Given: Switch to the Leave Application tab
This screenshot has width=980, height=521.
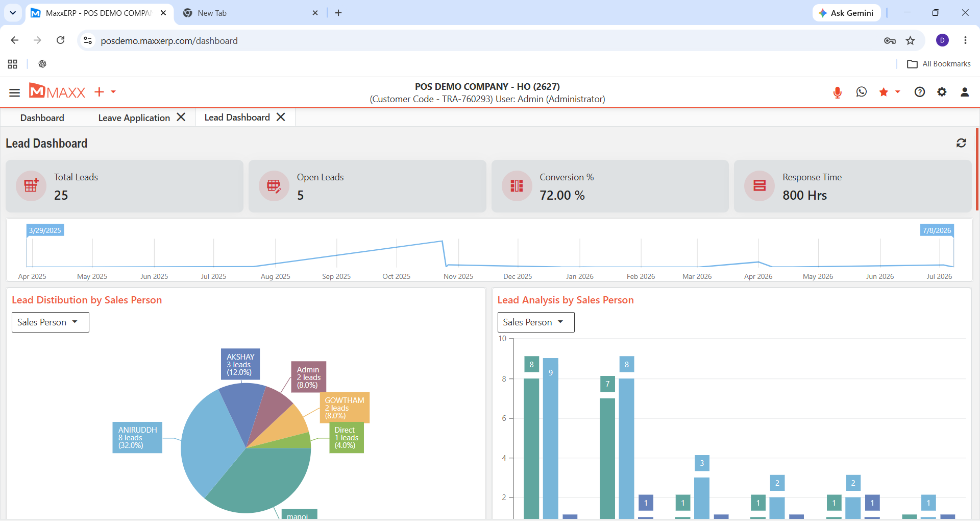Looking at the screenshot, I should coord(134,118).
